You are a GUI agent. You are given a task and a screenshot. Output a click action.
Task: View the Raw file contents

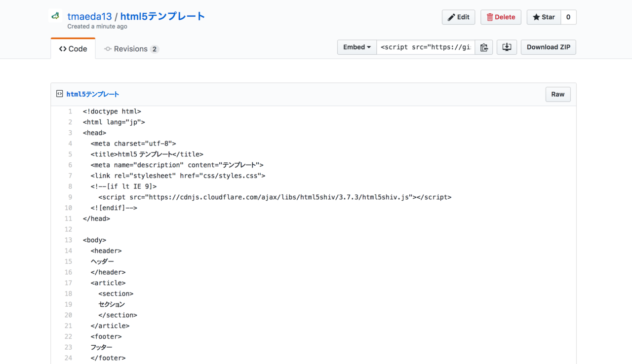coord(557,94)
